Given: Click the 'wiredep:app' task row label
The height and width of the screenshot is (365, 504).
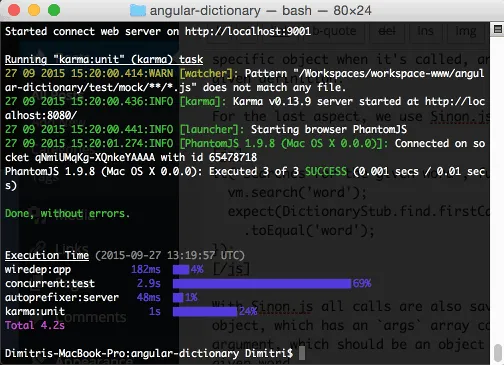Looking at the screenshot, I should click(x=38, y=269).
